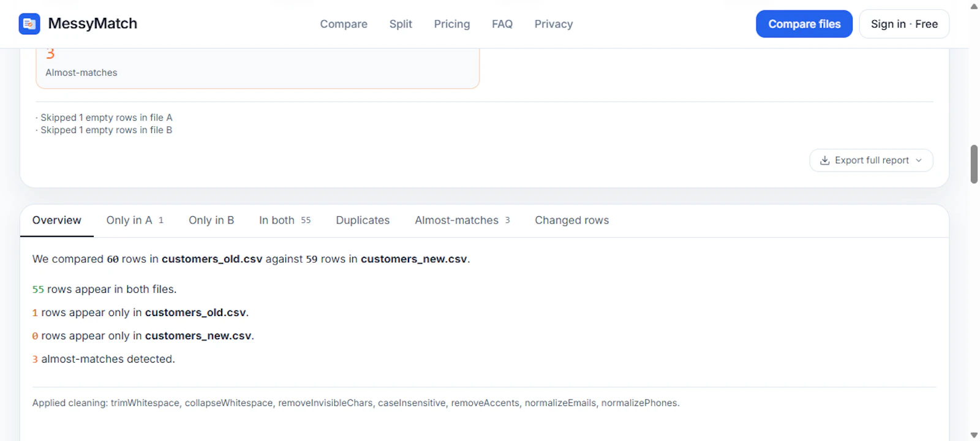Open the Duplicates tab
The width and height of the screenshot is (980, 441).
pos(363,221)
